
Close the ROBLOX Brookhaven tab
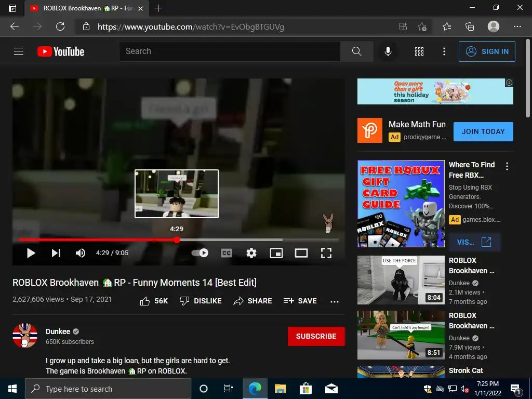pyautogui.click(x=140, y=8)
